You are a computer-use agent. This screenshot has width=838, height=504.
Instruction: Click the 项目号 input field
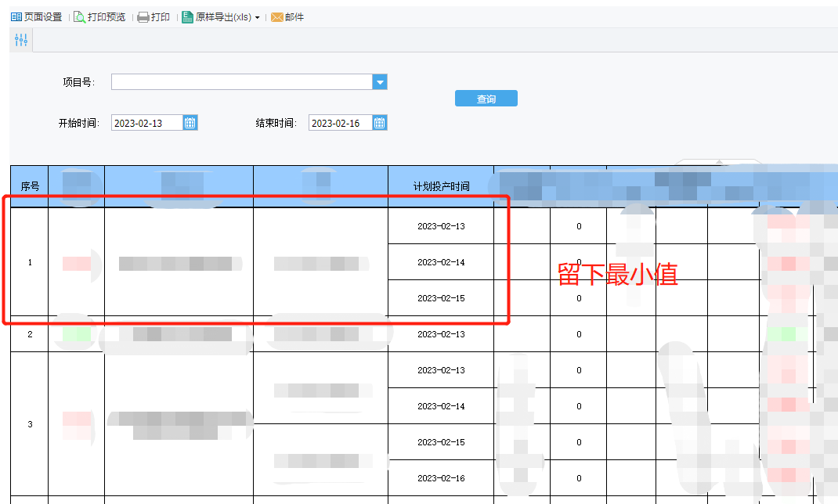[241, 82]
